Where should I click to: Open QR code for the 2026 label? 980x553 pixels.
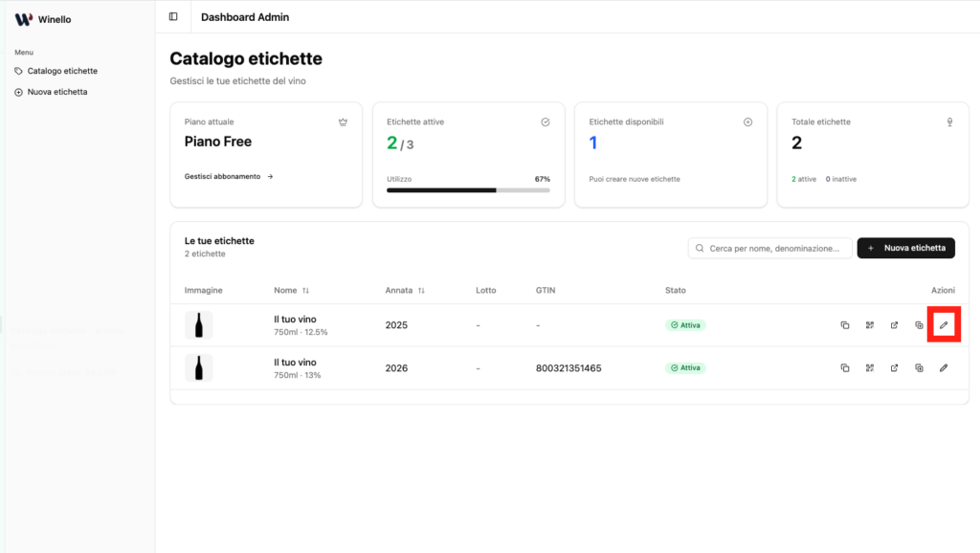[869, 368]
